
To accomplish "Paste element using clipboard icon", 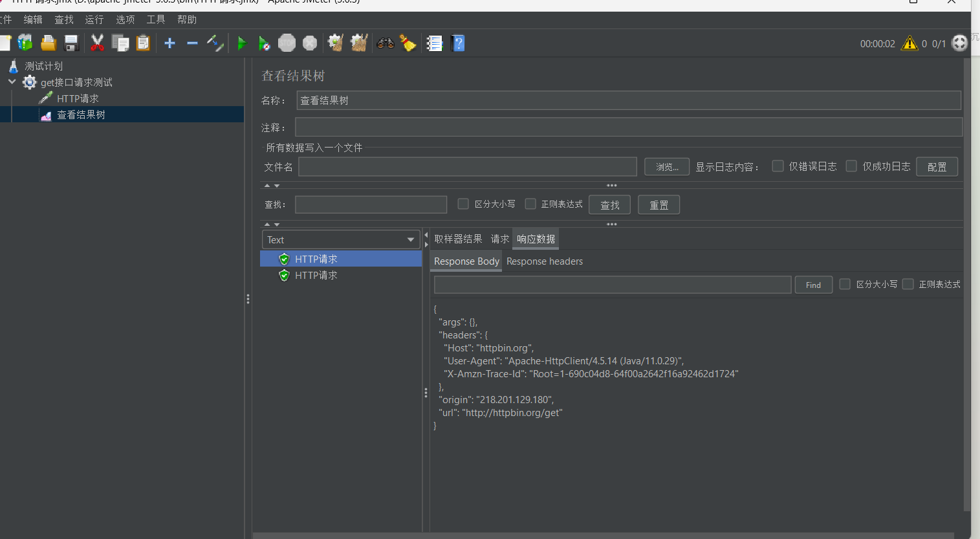I will pyautogui.click(x=143, y=43).
